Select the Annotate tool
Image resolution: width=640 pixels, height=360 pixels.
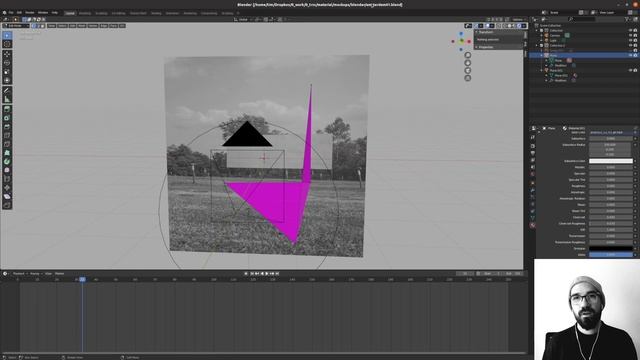coord(7,90)
